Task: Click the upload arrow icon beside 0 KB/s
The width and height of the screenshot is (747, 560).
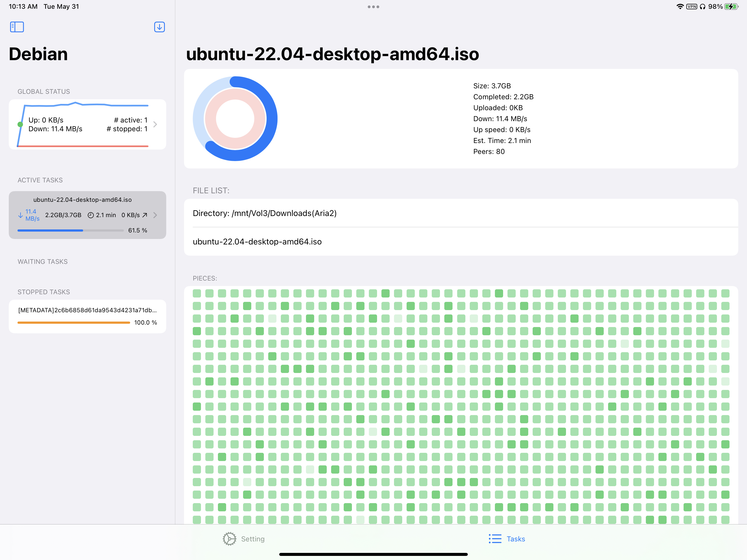Action: point(145,215)
